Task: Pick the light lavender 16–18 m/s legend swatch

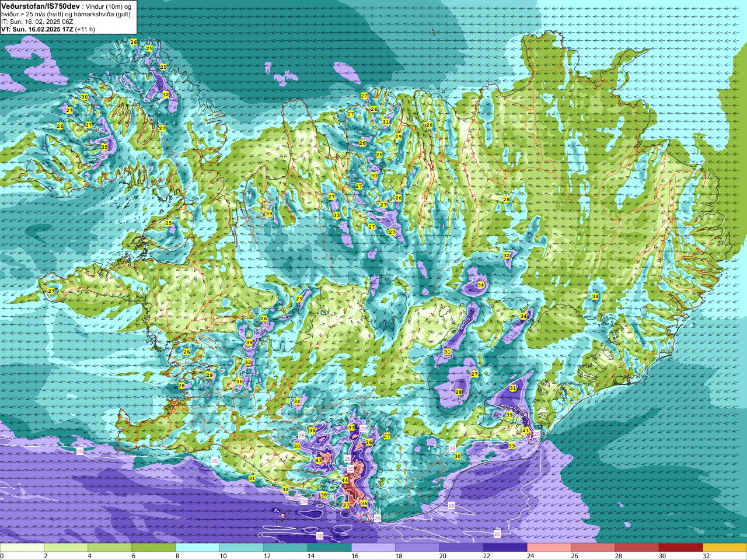Action: [x=373, y=548]
